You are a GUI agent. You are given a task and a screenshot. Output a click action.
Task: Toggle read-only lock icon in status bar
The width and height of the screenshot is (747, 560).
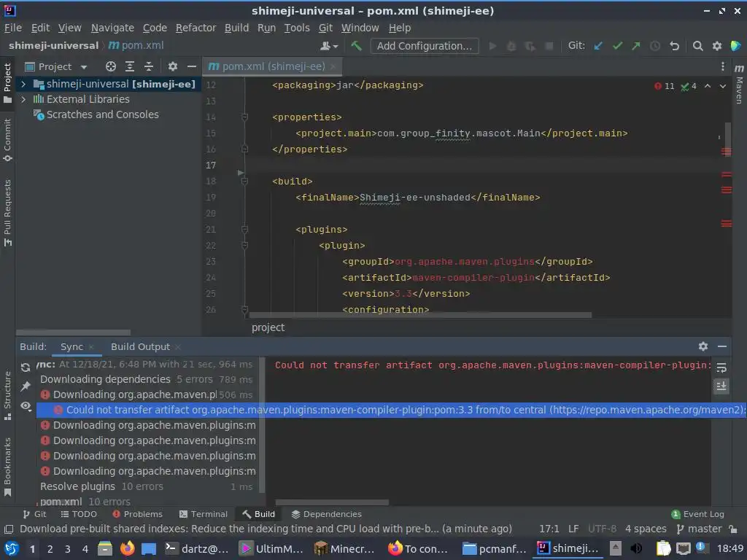pos(734,529)
